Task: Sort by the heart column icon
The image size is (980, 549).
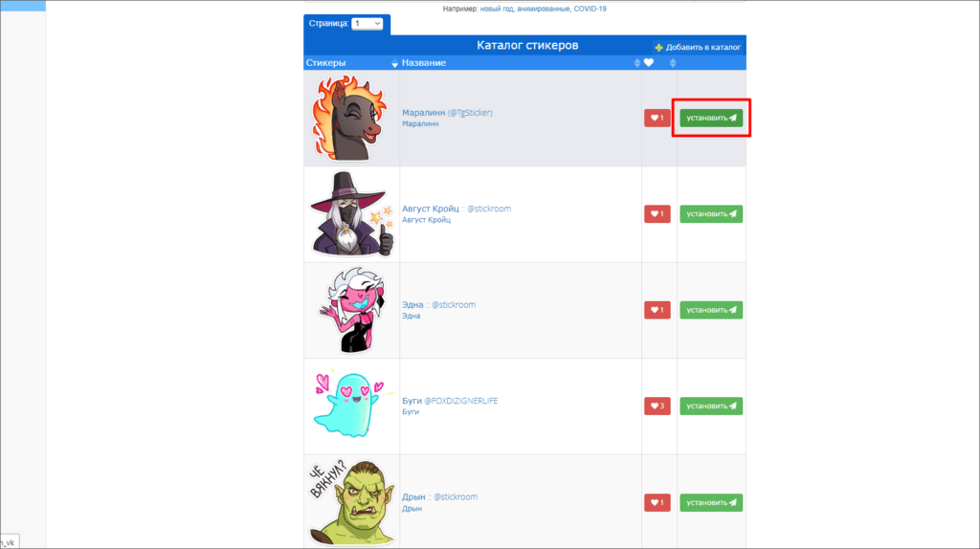Action: [x=649, y=62]
